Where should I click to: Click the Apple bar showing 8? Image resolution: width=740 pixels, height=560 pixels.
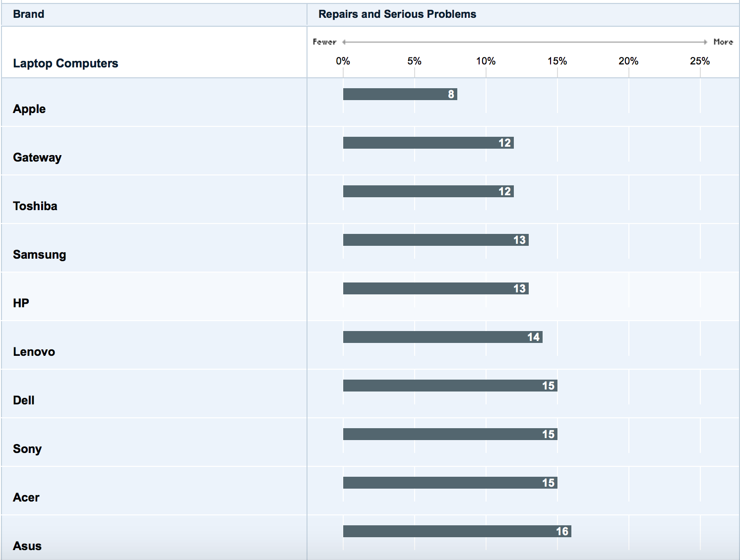click(400, 94)
